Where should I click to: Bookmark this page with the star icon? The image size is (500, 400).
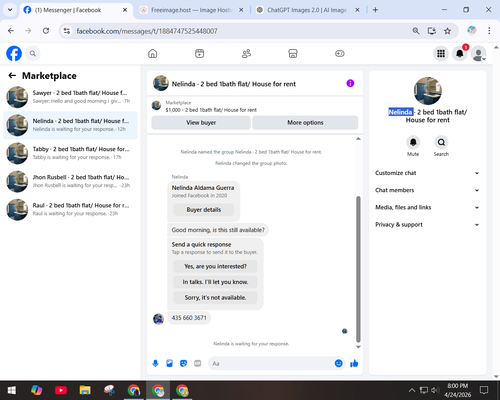[447, 31]
